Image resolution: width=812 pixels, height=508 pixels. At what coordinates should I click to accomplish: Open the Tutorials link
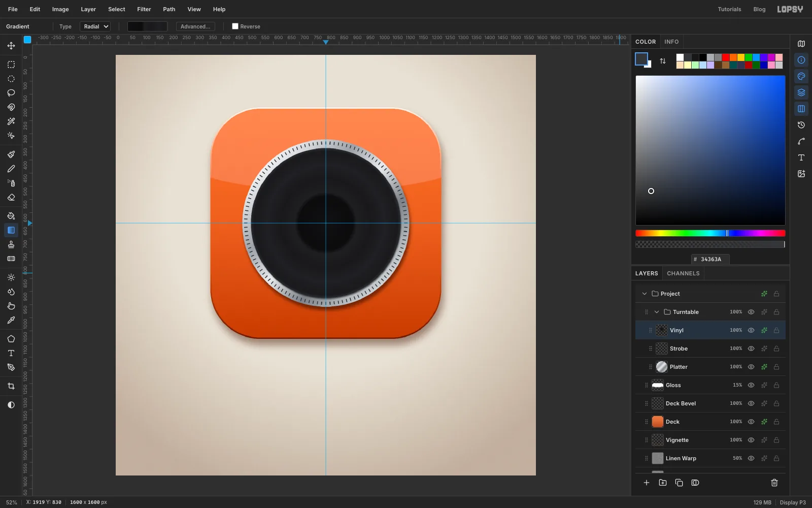click(x=729, y=9)
